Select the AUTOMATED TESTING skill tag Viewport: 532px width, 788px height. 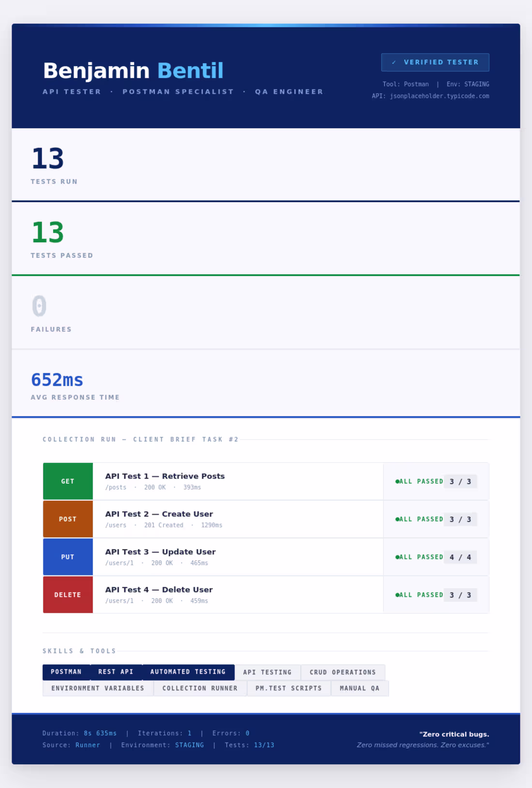188,672
